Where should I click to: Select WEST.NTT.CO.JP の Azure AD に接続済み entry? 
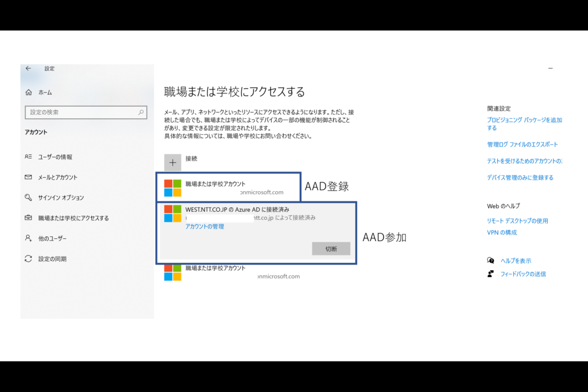click(257, 232)
